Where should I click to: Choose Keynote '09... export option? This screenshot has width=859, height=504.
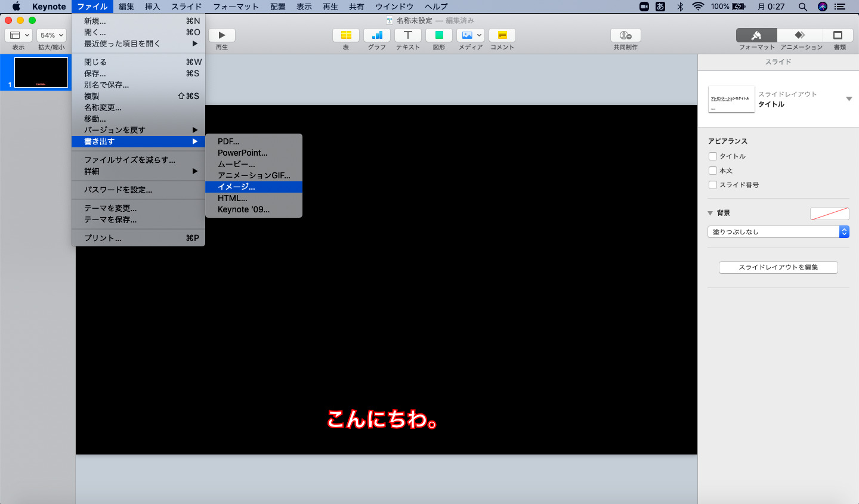pos(254,209)
